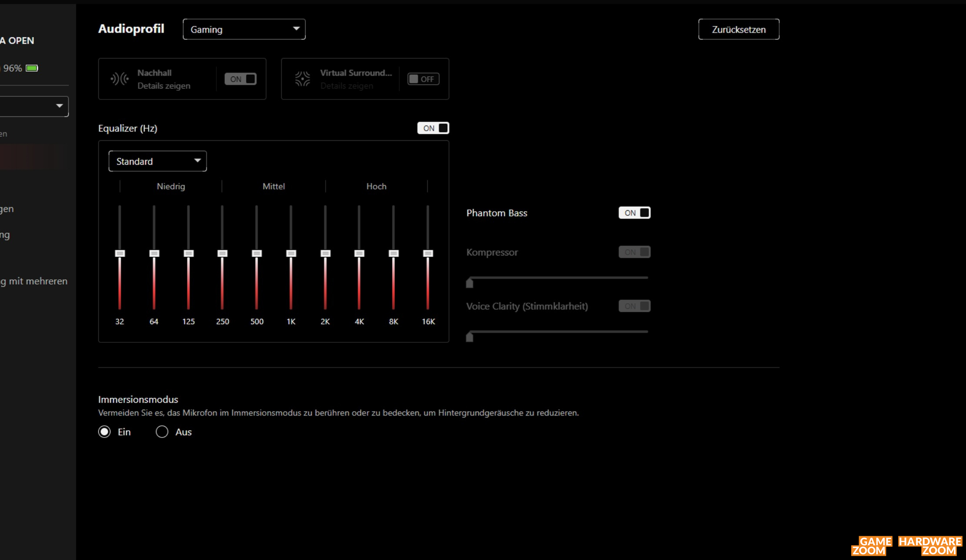Click the 8K equalizer slider handle
The height and width of the screenshot is (560, 966).
click(x=394, y=253)
